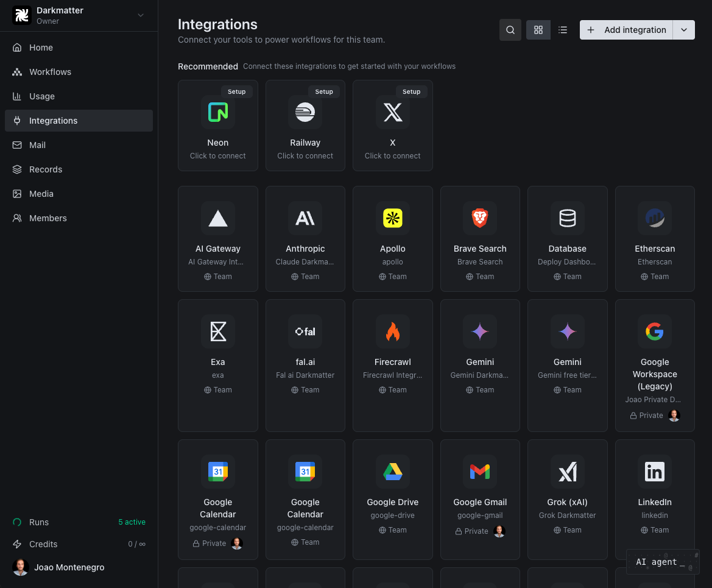Click the 'AI Gateway Int...' subtitle

coord(216,262)
